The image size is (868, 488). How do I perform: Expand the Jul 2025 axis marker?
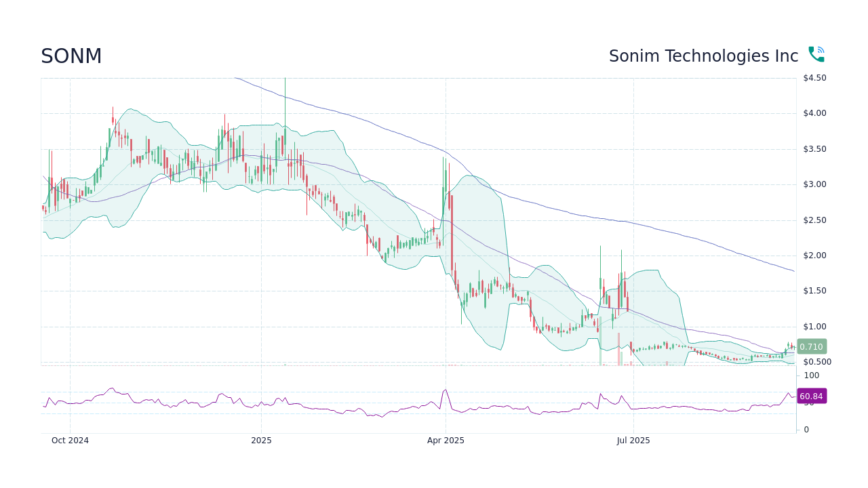633,441
